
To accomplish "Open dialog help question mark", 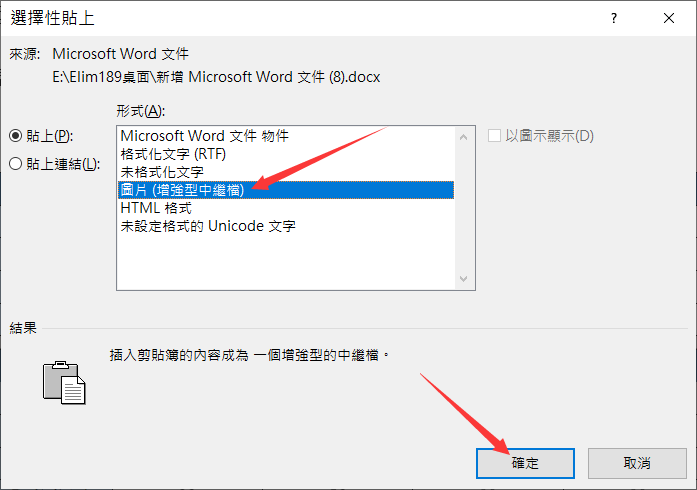I will pyautogui.click(x=614, y=18).
